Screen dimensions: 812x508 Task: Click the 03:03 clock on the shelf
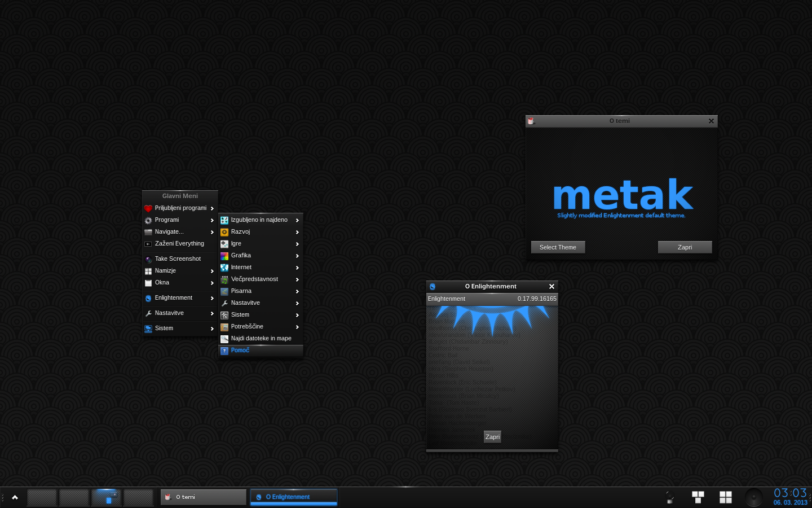[x=790, y=493]
